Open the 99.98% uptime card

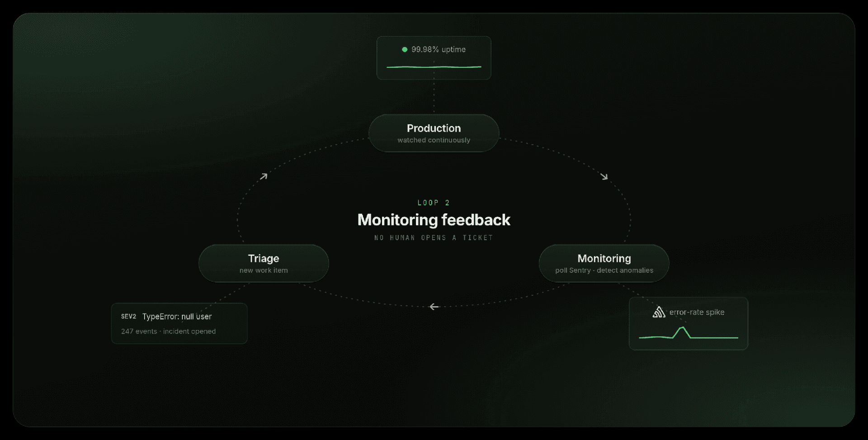coord(434,58)
